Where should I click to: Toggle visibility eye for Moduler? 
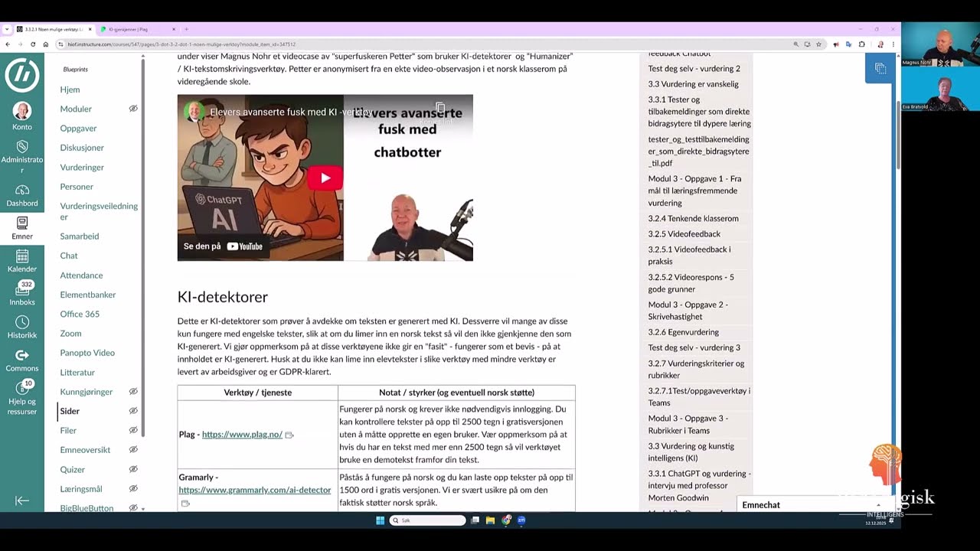[132, 109]
